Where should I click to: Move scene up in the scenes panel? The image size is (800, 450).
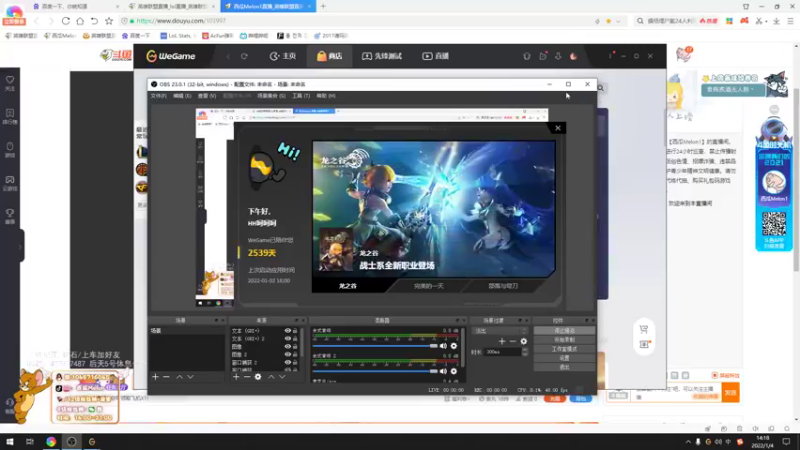(180, 377)
